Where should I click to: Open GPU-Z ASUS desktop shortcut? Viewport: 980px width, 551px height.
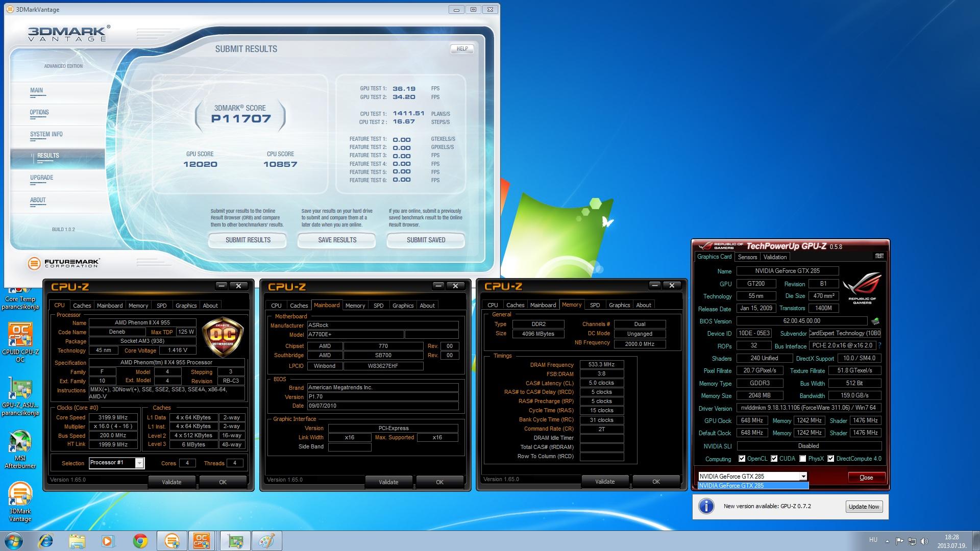click(20, 396)
